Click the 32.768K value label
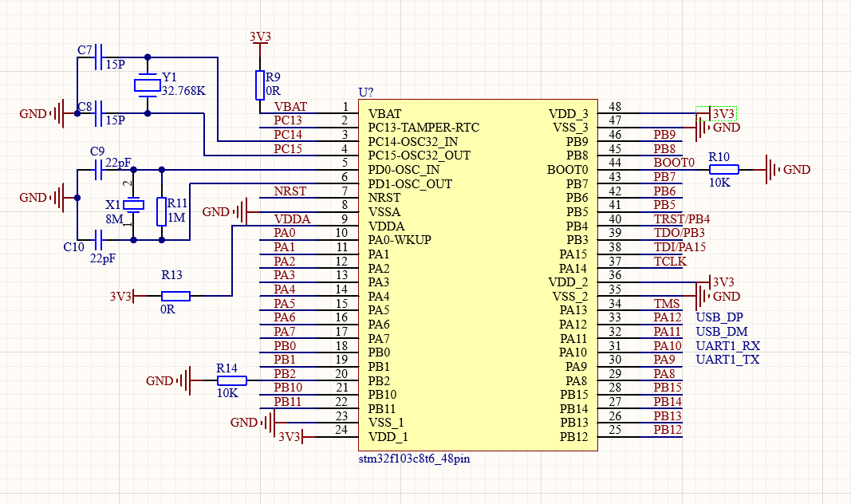The width and height of the screenshot is (851, 504). tap(183, 91)
